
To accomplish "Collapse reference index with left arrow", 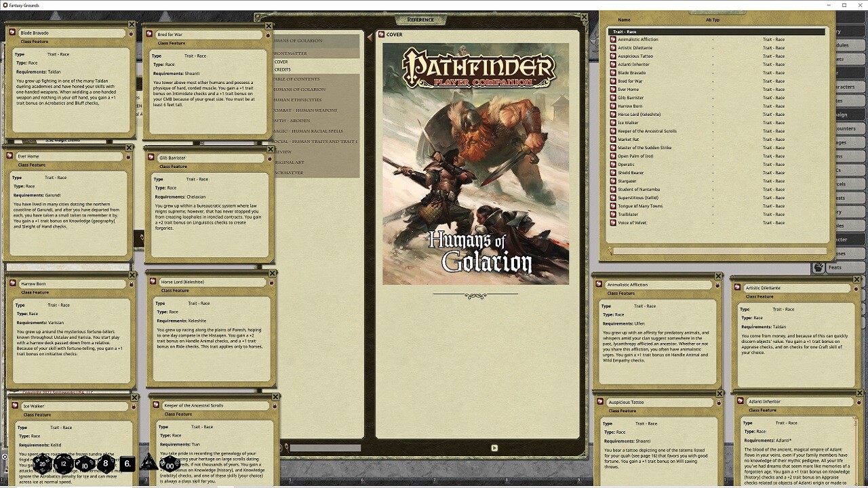I will tap(370, 37).
